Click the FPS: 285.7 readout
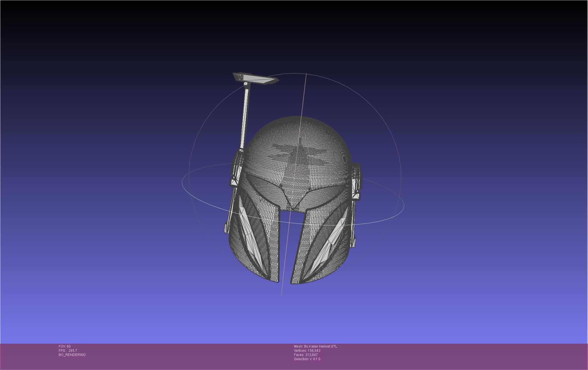The width and height of the screenshot is (588, 370). [x=68, y=351]
